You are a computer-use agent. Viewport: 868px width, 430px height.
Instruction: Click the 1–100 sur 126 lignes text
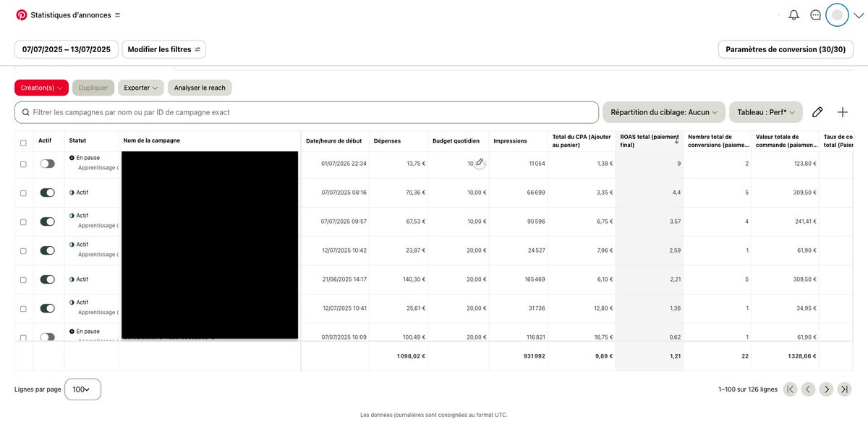click(748, 389)
